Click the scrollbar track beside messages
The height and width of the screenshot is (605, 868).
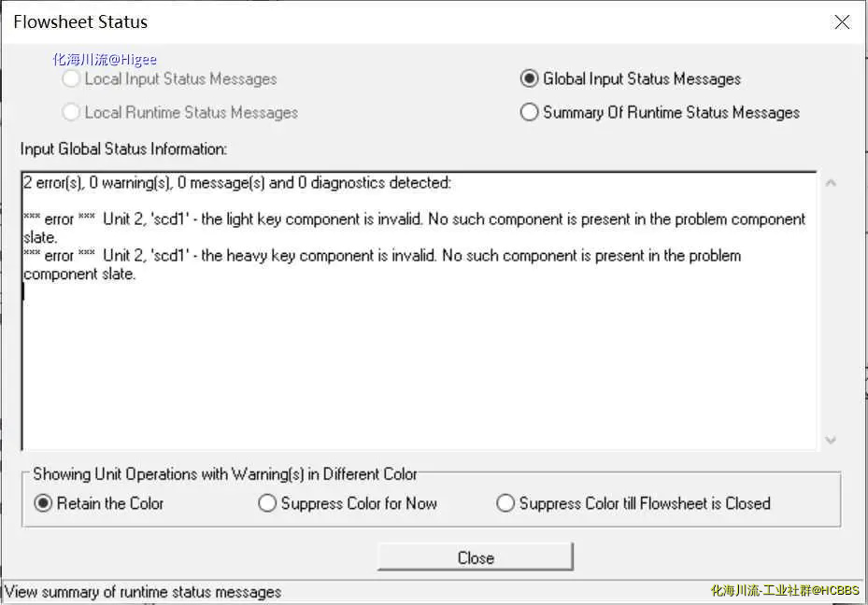tap(831, 311)
